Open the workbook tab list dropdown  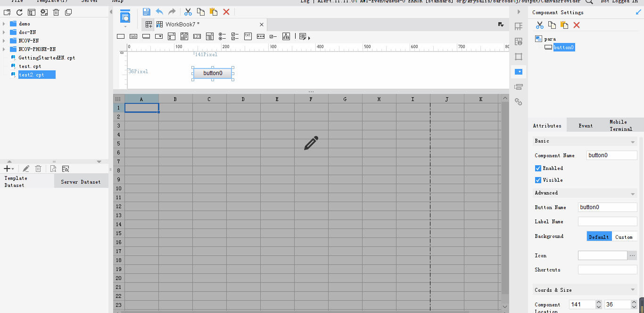501,25
